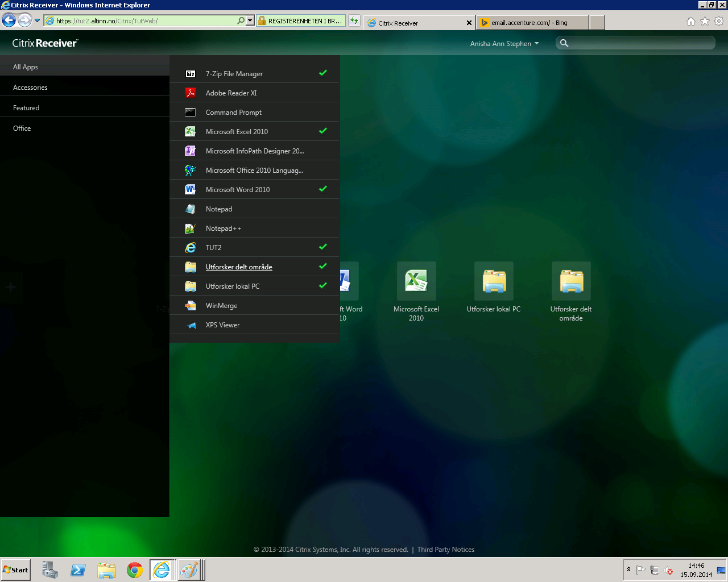Launch Utforsker lokal PC desktop tile
Viewport: 728px width, 582px height.
coord(494,281)
